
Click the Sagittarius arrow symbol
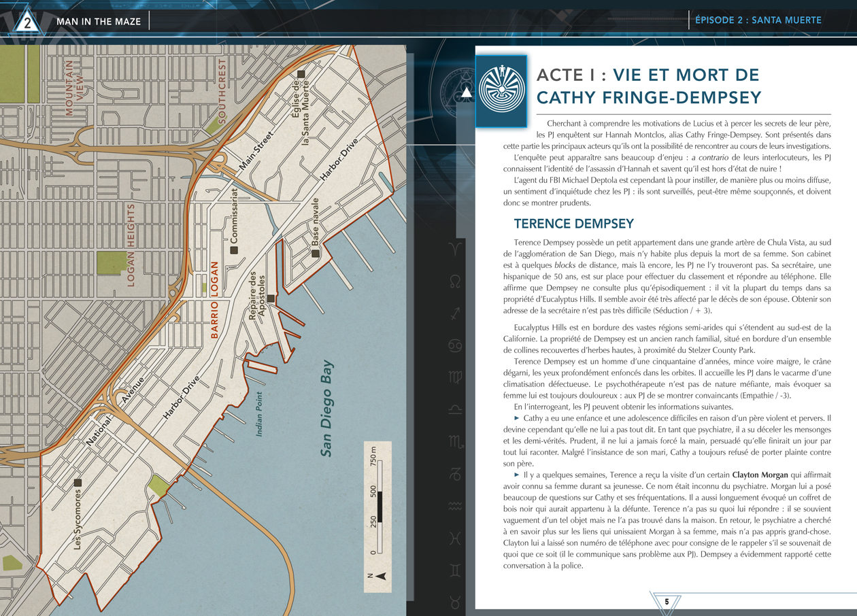[x=455, y=313]
